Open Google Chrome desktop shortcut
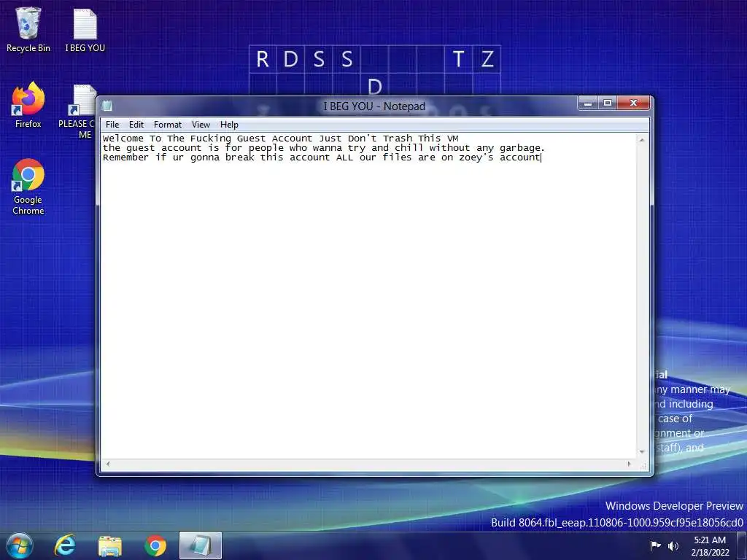The width and height of the screenshot is (747, 560). click(28, 187)
